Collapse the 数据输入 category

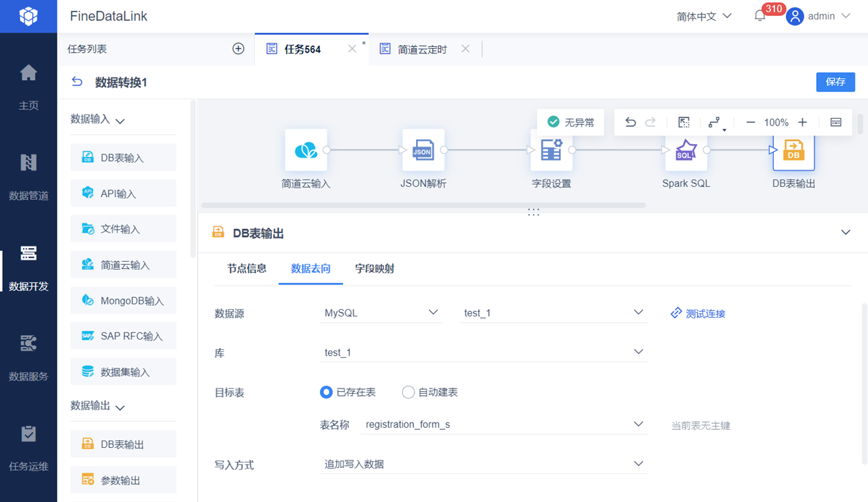[120, 121]
